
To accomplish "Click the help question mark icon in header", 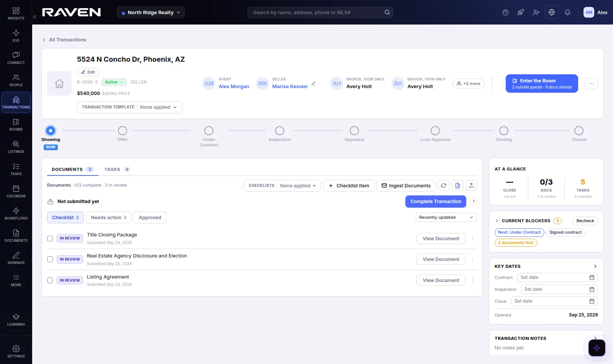I will point(505,12).
